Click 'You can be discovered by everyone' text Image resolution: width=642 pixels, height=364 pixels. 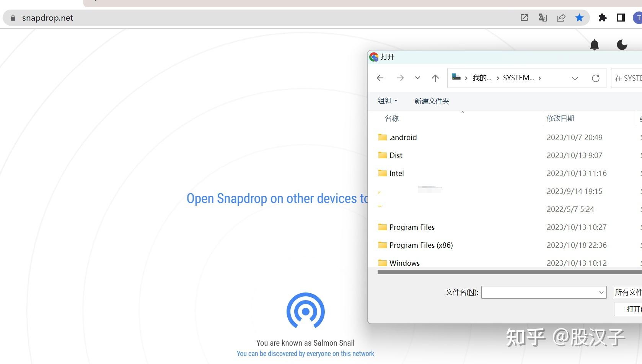tap(305, 354)
